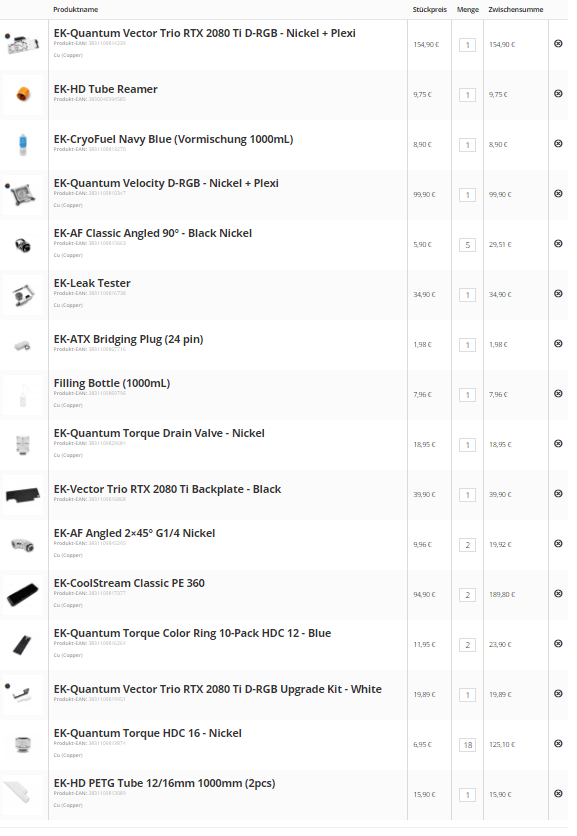577x836 pixels.
Task: Remove EK-HD Tube Reamer from cart
Action: [x=558, y=94]
